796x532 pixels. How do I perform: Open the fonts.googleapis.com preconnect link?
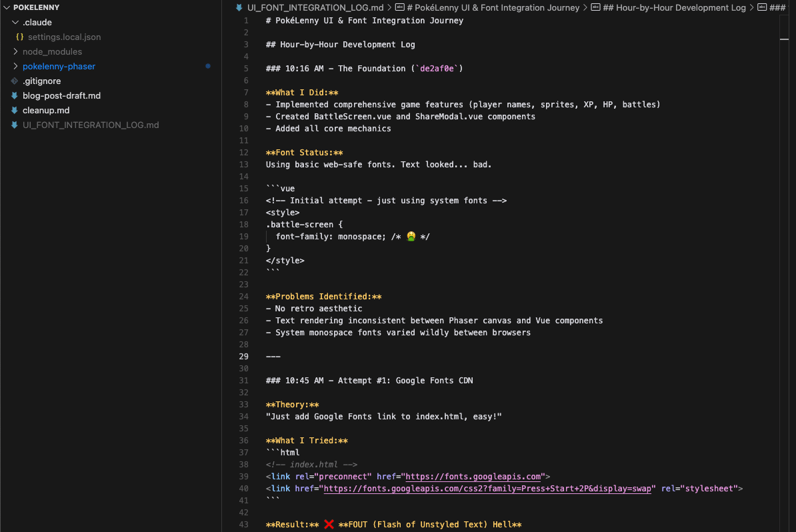coord(473,477)
